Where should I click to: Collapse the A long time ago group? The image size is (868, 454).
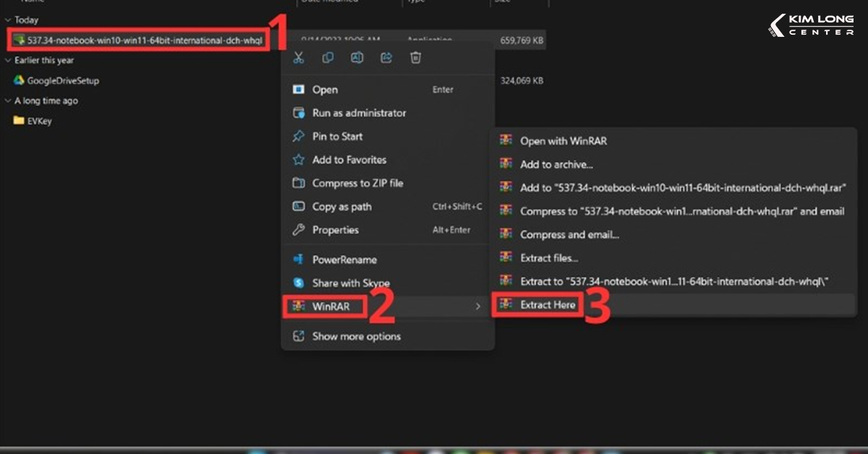pyautogui.click(x=9, y=100)
